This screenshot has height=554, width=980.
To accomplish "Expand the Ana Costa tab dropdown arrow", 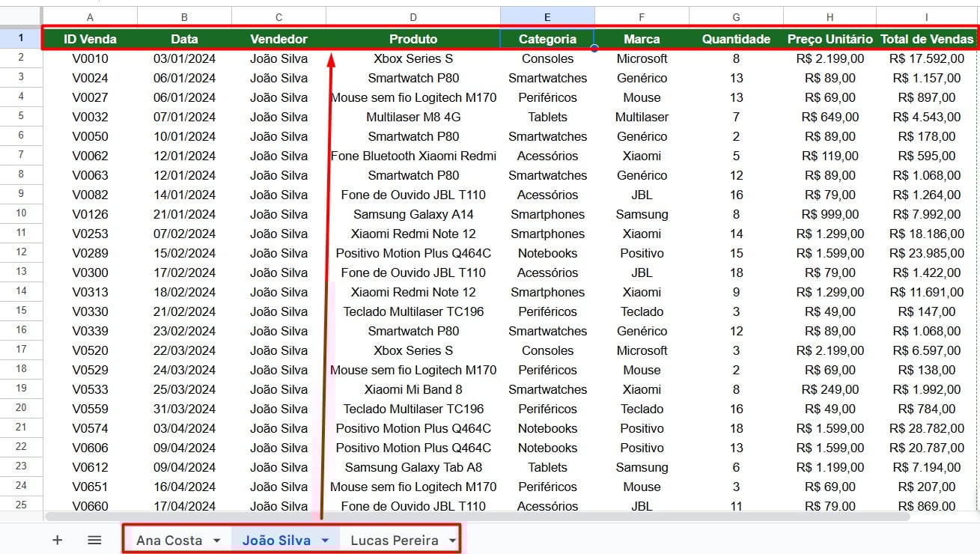I will [217, 540].
